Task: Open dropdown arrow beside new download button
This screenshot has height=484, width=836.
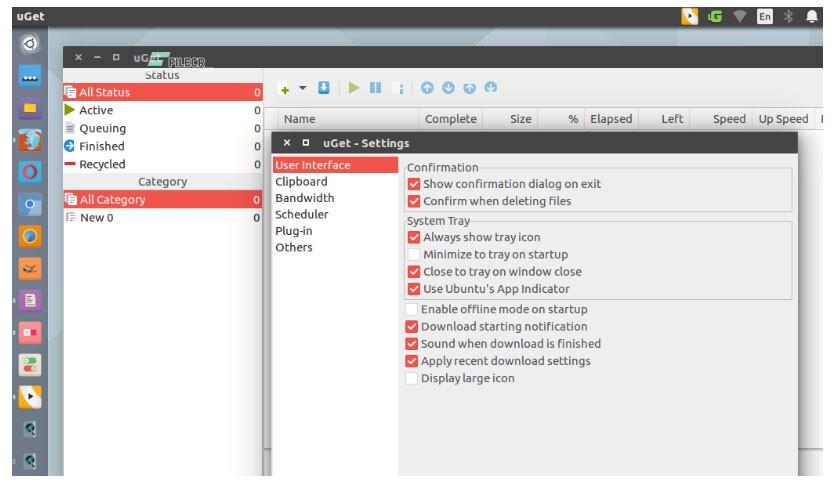Action: click(302, 88)
